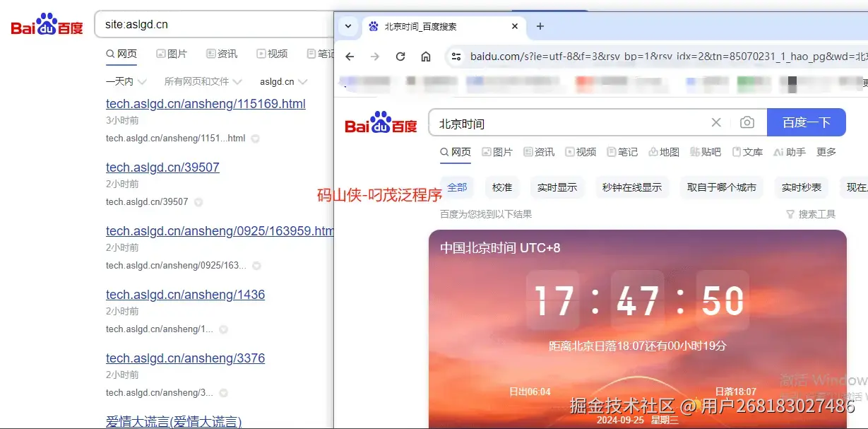Click the 3小时前 timestamp under first result
Image resolution: width=868 pixels, height=429 pixels.
pos(122,120)
